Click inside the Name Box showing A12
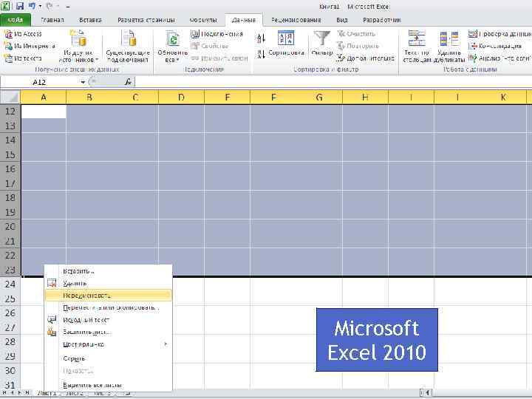This screenshot has width=532, height=399. pyautogui.click(x=39, y=82)
